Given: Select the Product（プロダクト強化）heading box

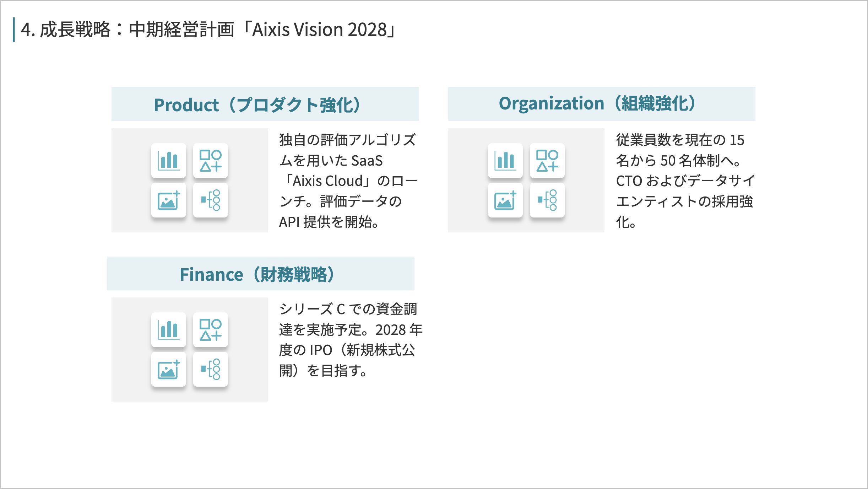Looking at the screenshot, I should (x=265, y=104).
